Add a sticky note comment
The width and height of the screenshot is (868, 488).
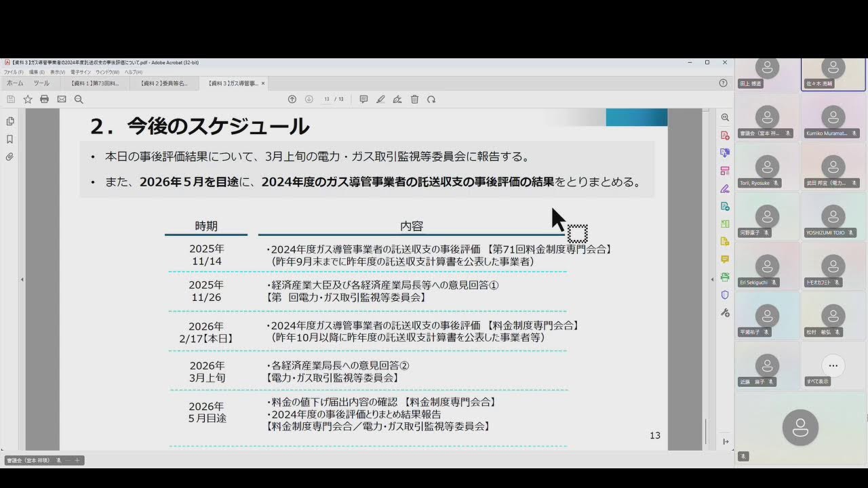point(363,99)
